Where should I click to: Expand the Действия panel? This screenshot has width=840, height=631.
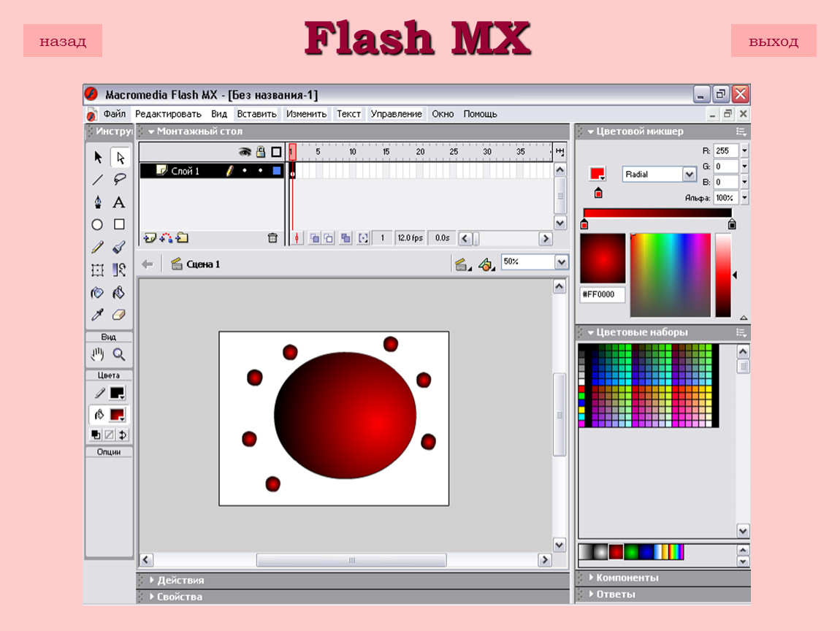pos(152,580)
